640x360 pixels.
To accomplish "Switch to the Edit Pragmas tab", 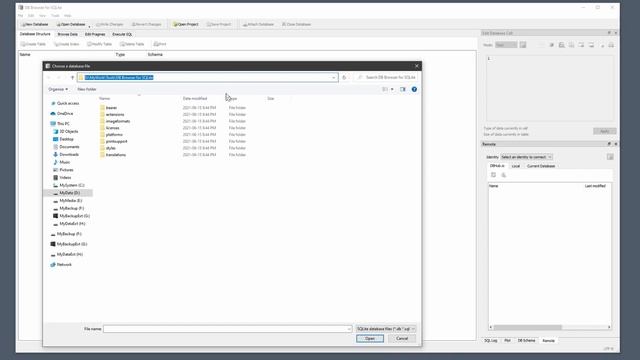I will pos(95,35).
